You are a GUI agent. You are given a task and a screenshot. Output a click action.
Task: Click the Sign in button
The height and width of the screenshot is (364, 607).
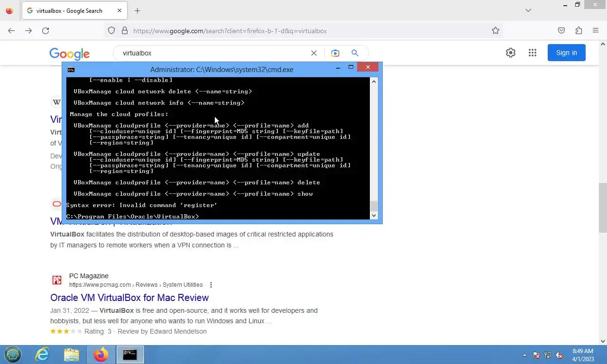pos(567,53)
